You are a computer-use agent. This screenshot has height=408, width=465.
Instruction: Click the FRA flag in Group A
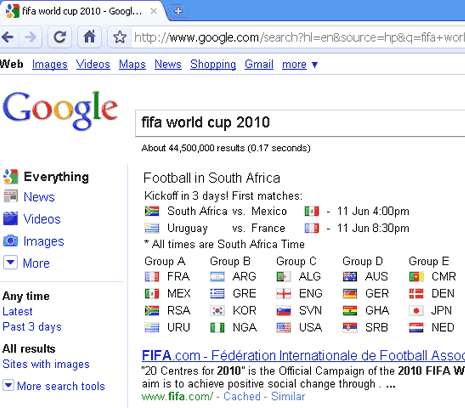[x=152, y=277]
